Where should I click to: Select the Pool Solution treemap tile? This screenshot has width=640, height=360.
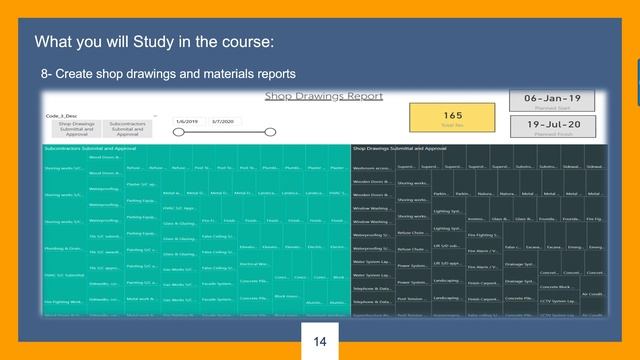pos(413,294)
